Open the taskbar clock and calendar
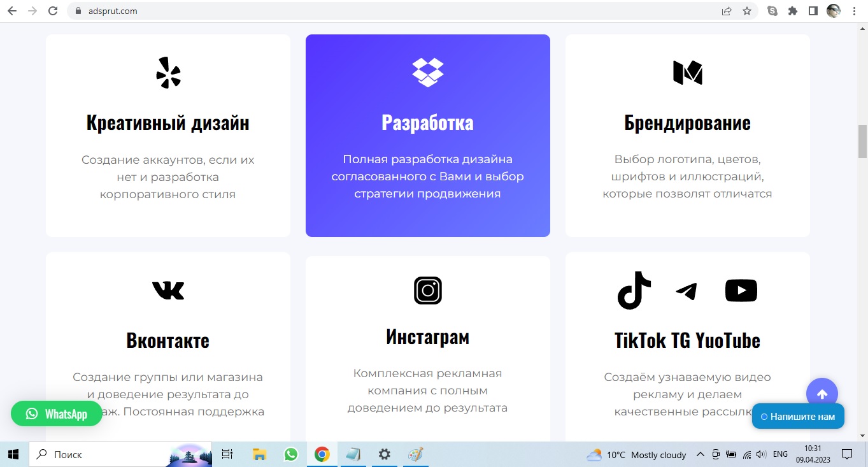Viewport: 868px width, 467px height. click(813, 454)
